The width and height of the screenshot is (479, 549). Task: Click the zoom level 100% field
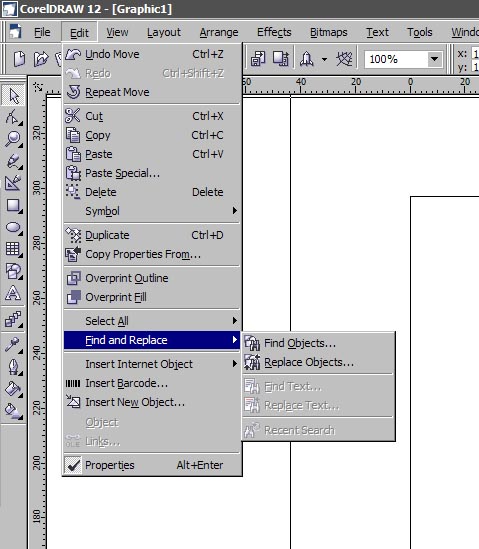pos(396,59)
